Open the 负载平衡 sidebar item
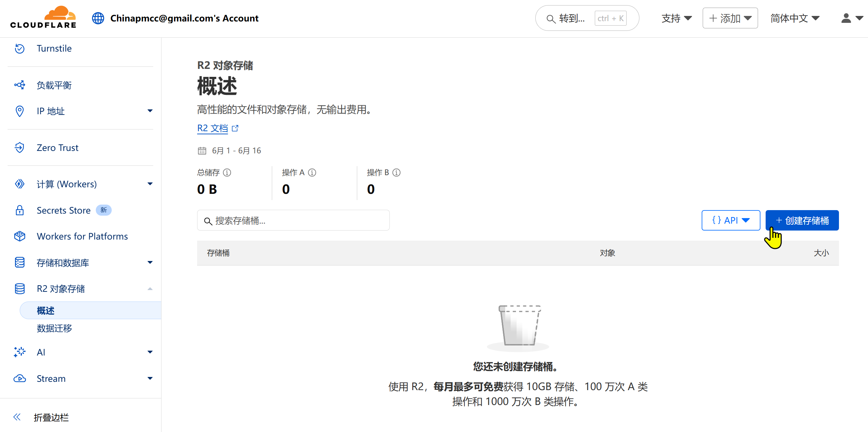Viewport: 868px width, 432px height. pyautogui.click(x=54, y=85)
